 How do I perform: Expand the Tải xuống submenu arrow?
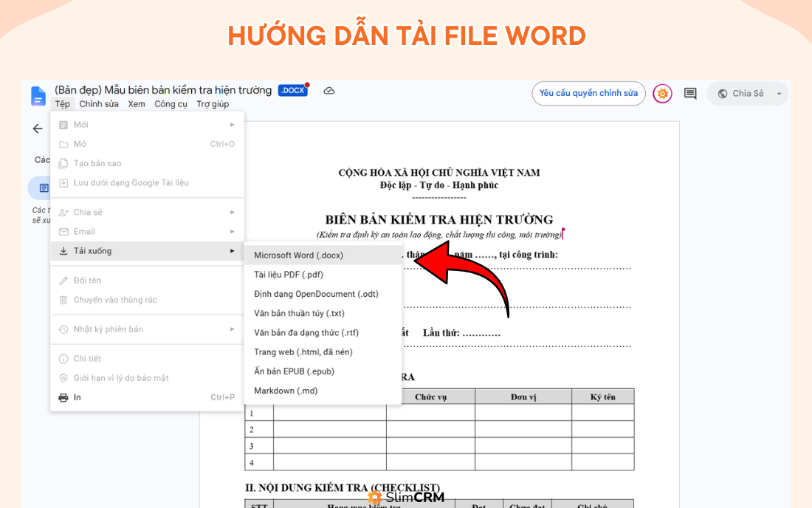tap(232, 251)
